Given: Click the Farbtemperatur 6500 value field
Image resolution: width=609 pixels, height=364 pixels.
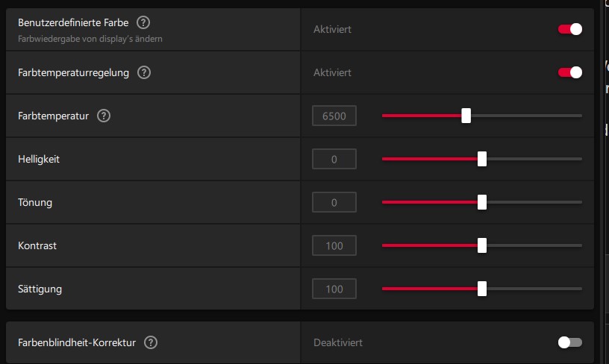Looking at the screenshot, I should tap(334, 116).
